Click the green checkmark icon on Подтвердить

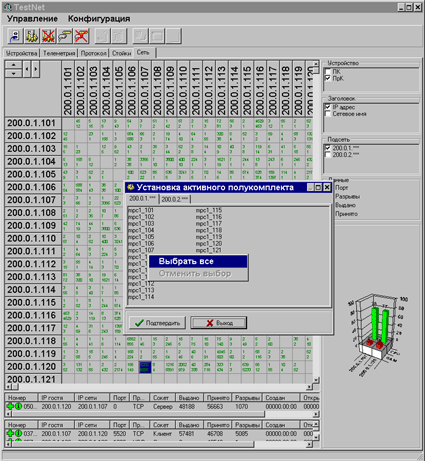[x=139, y=323]
